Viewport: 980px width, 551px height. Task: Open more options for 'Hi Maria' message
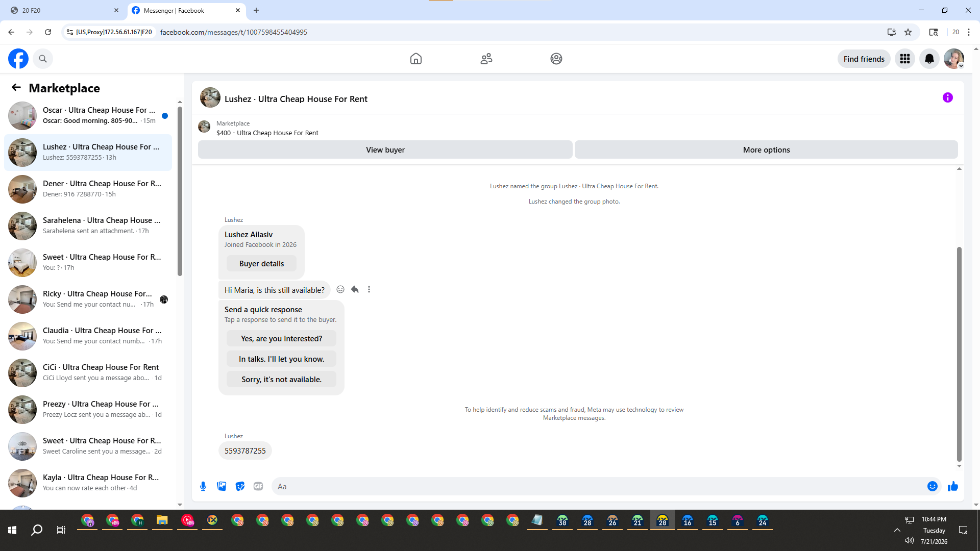click(x=369, y=289)
